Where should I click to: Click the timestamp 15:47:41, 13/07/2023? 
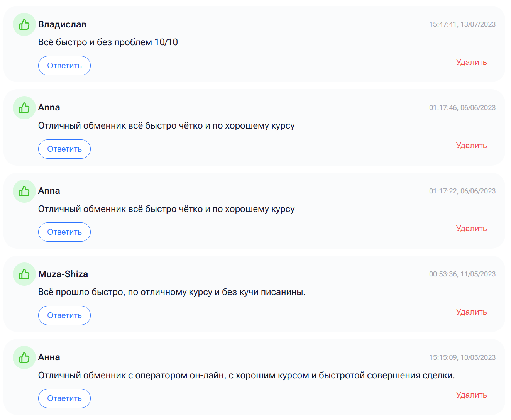(462, 24)
